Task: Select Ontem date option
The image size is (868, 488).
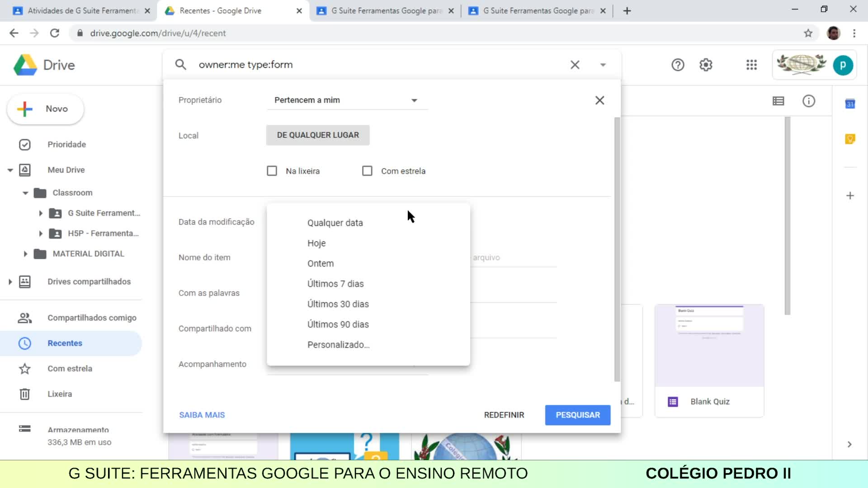Action: [x=368, y=263]
